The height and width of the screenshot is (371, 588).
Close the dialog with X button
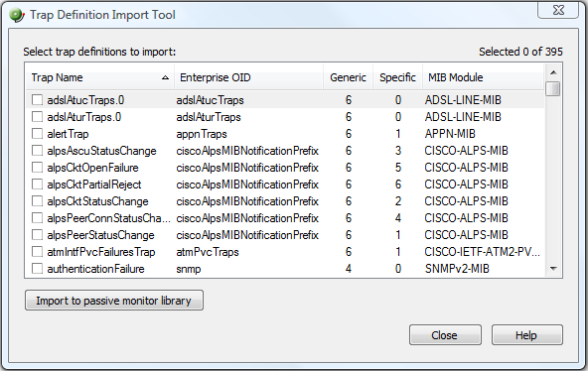(558, 10)
